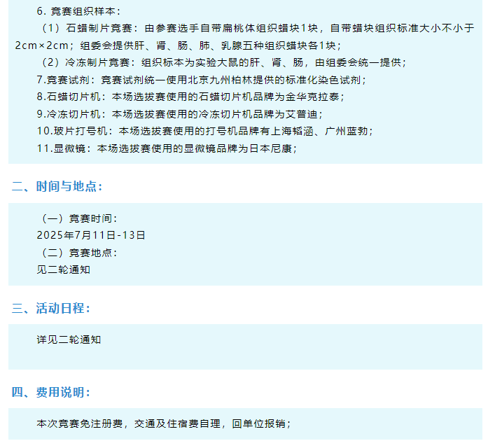Click the line 7.竞赛试剂 about 北京九州柏林
The width and height of the screenshot is (495, 448).
pos(201,80)
